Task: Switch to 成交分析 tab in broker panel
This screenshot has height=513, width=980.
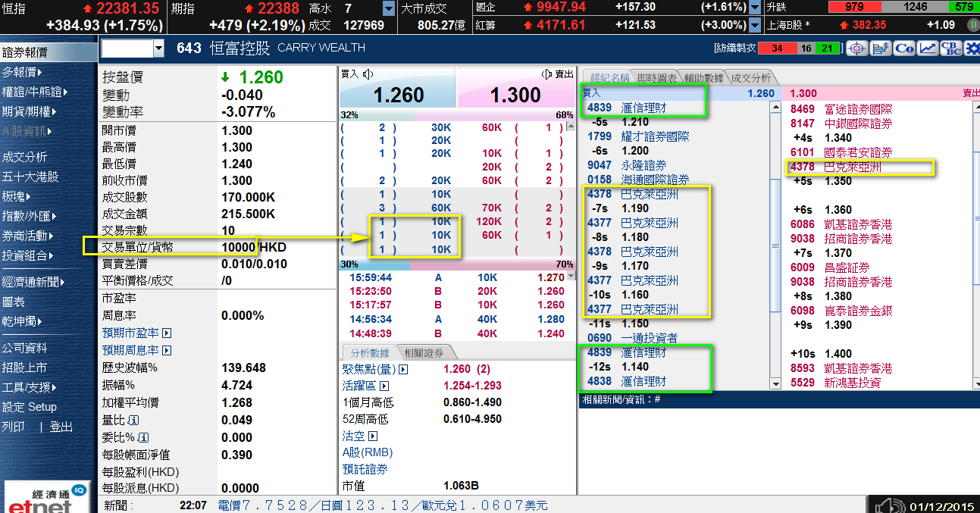Action: point(750,78)
